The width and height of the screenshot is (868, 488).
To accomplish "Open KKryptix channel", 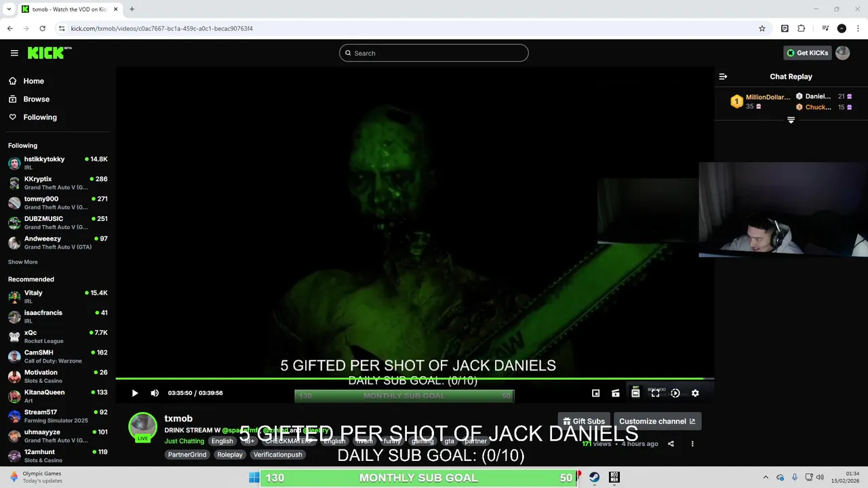I will [x=58, y=183].
